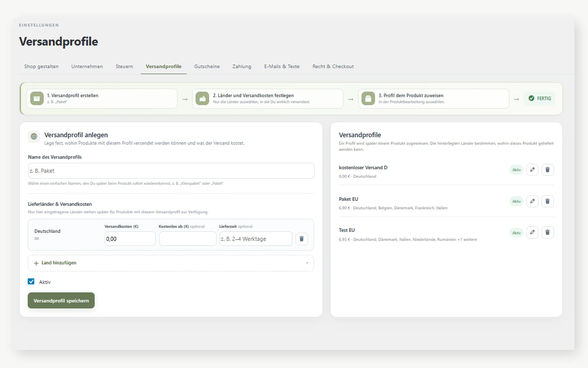Image resolution: width=588 pixels, height=368 pixels.
Task: Click the Kostenlos ab (€) input field
Action: (x=187, y=239)
